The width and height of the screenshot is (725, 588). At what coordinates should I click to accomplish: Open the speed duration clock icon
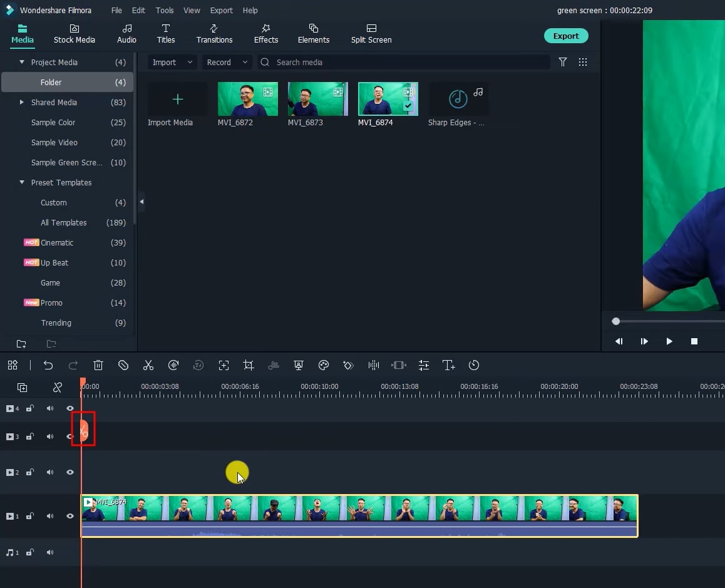tap(474, 365)
